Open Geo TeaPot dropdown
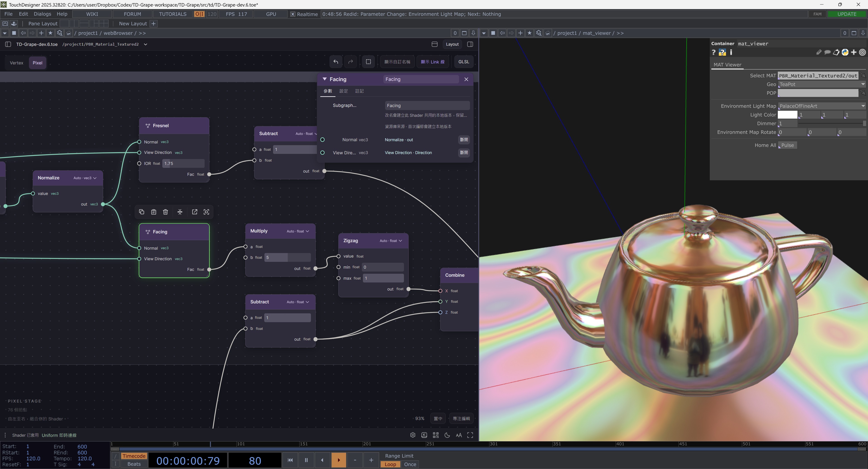868x469 pixels. point(821,84)
